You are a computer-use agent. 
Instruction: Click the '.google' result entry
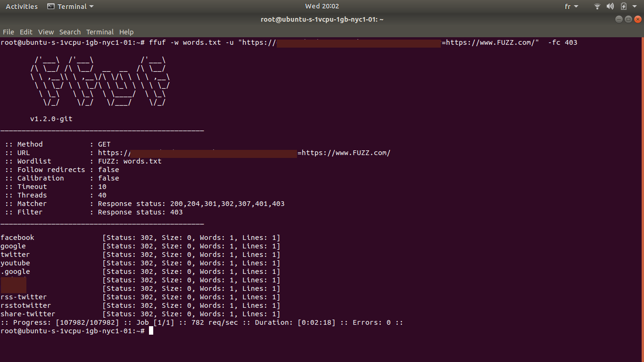[x=15, y=271]
